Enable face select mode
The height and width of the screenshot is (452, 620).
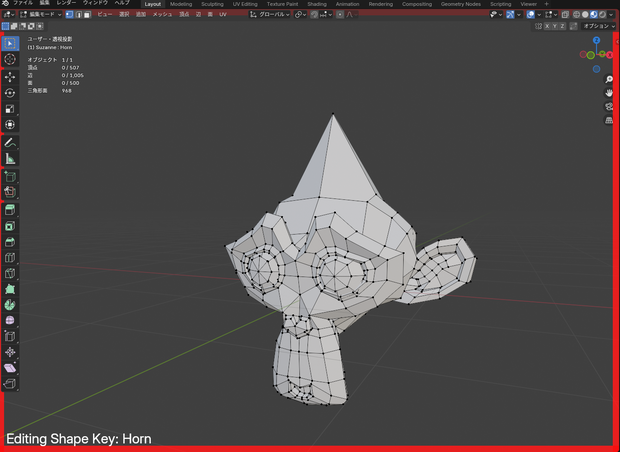click(87, 15)
